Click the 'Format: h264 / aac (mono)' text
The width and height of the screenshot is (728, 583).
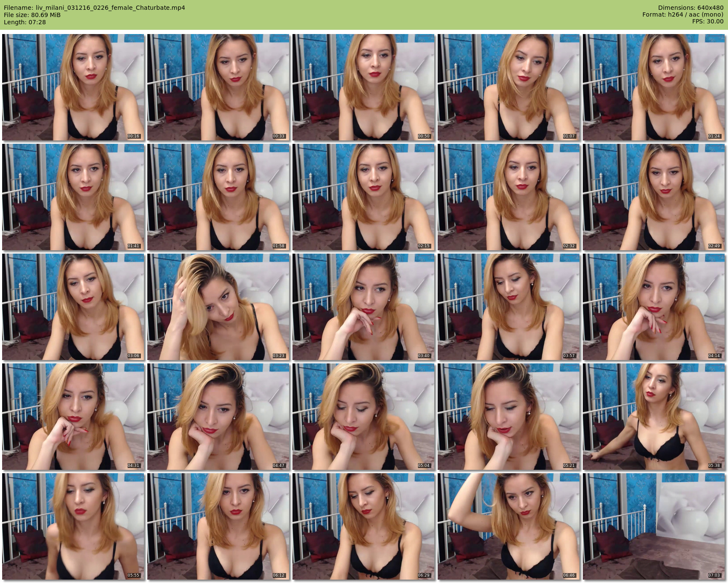(683, 14)
